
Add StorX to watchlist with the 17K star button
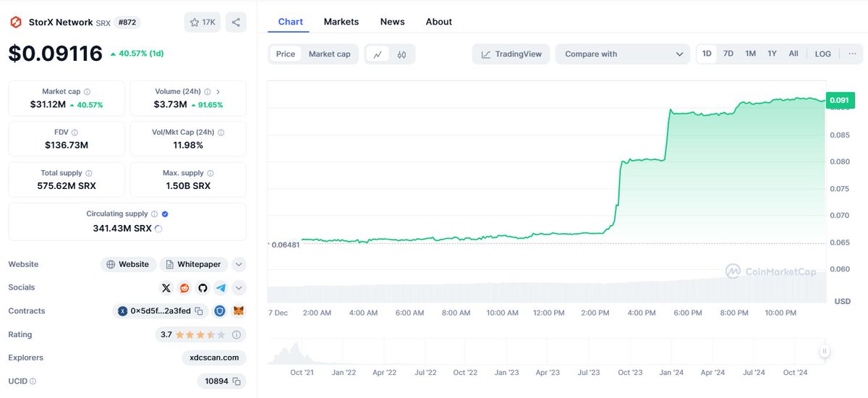point(203,22)
